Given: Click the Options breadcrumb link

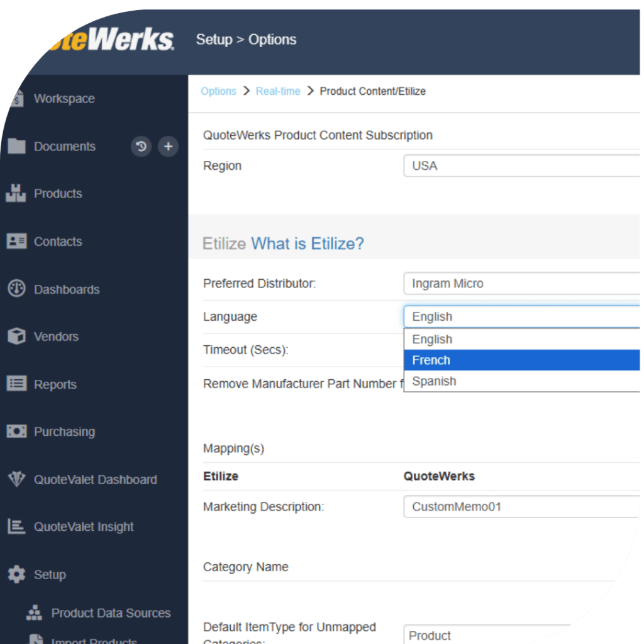Looking at the screenshot, I should point(218,91).
